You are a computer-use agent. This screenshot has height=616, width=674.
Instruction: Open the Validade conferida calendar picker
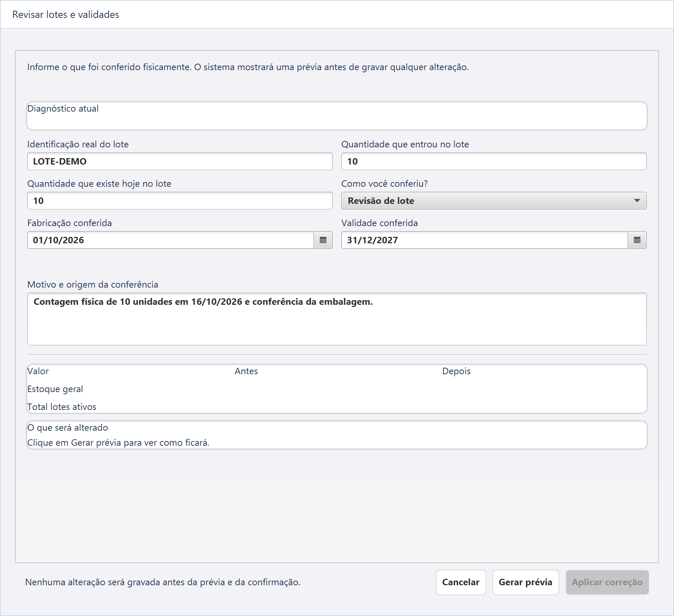click(x=637, y=240)
